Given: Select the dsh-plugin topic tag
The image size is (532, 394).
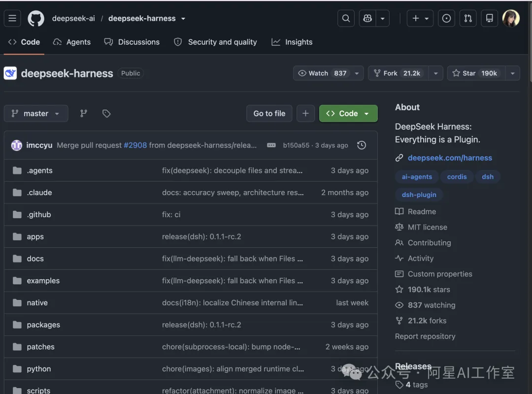Looking at the screenshot, I should 419,195.
